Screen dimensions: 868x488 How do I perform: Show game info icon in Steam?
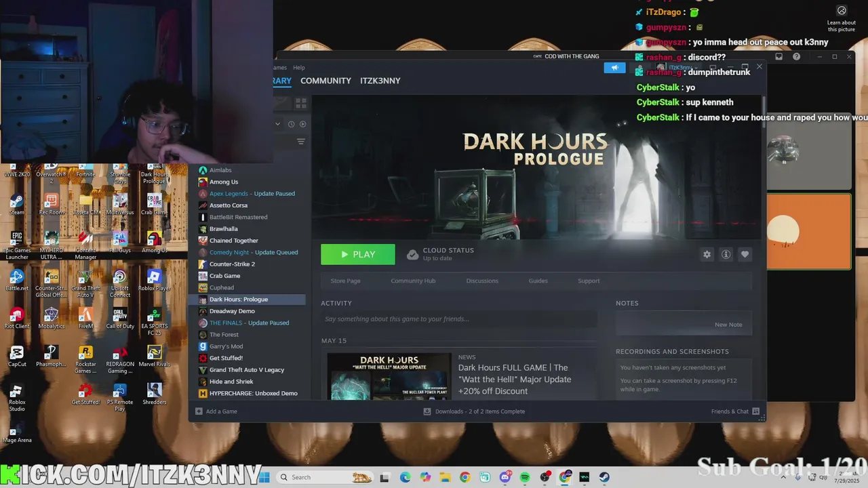[726, 254]
